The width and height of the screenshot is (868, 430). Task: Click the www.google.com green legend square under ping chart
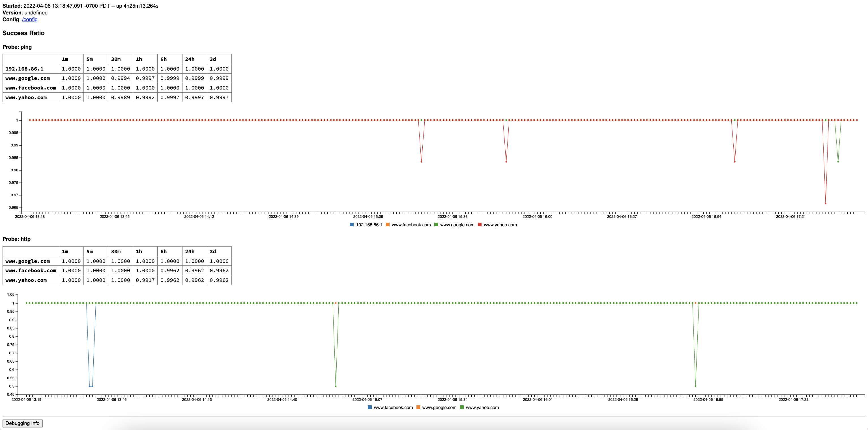point(436,225)
